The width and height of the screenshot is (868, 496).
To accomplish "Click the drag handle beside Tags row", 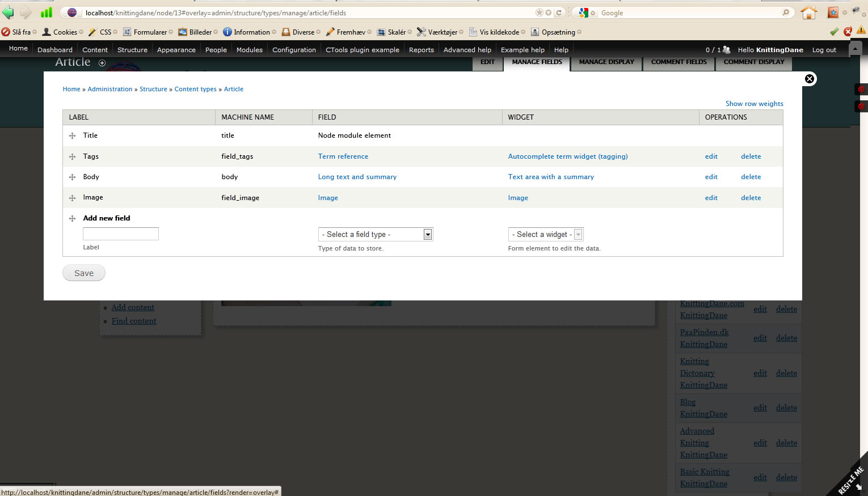I will (x=72, y=156).
